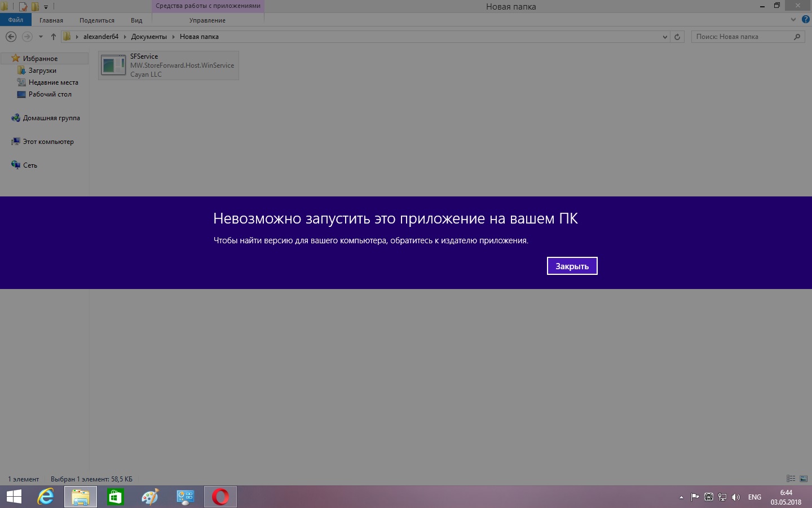Image resolution: width=812 pixels, height=508 pixels.
Task: Click the Properties icon in quick access toolbar
Action: point(23,7)
